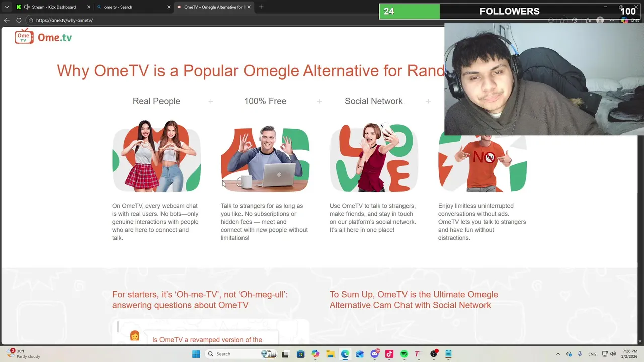Viewport: 644px width, 362px height.
Task: Open File Explorer from the taskbar
Action: coord(330,354)
